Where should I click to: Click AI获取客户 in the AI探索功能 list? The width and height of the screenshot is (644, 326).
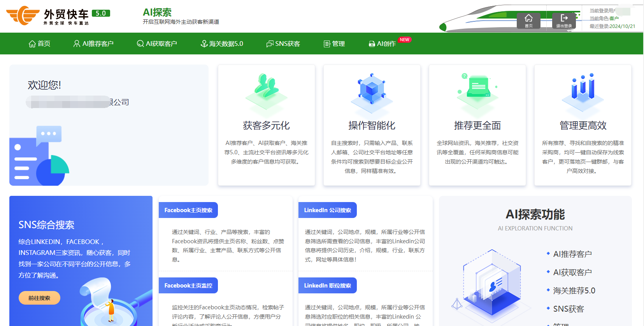point(572,272)
